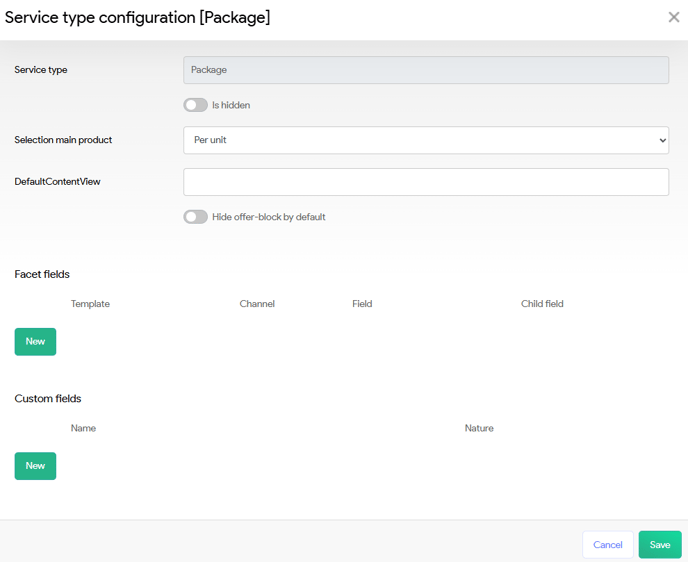Click the Custom fields section heading
Viewport: 688px width, 562px height.
48,399
